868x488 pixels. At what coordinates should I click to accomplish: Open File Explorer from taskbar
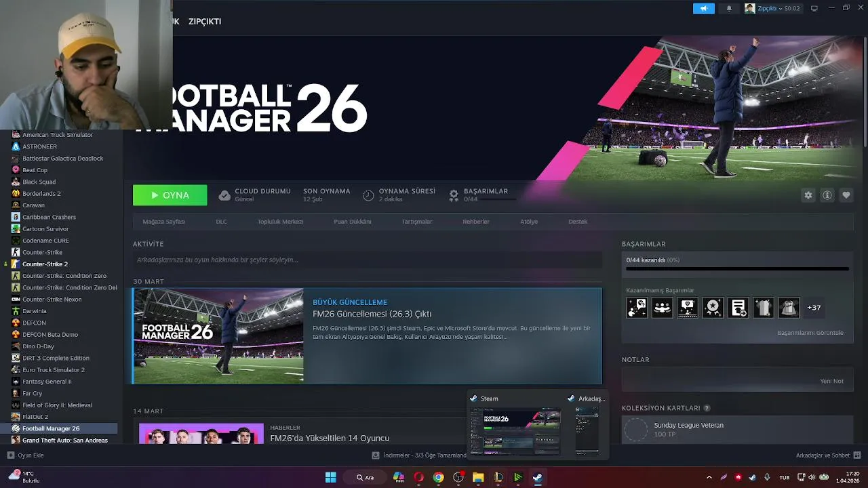coord(478,477)
